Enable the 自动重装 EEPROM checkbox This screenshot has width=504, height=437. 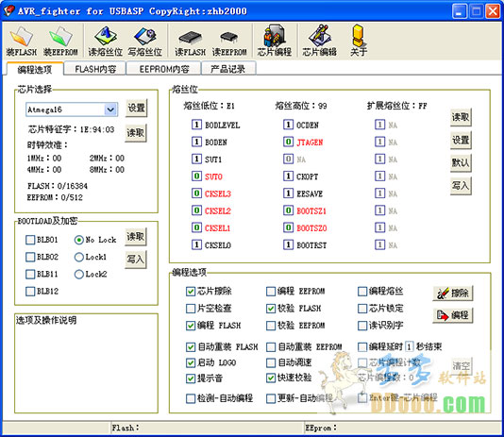coord(271,347)
